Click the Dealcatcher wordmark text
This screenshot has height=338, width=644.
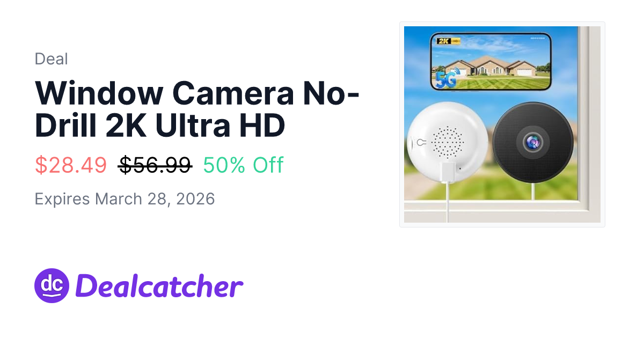coord(159,286)
